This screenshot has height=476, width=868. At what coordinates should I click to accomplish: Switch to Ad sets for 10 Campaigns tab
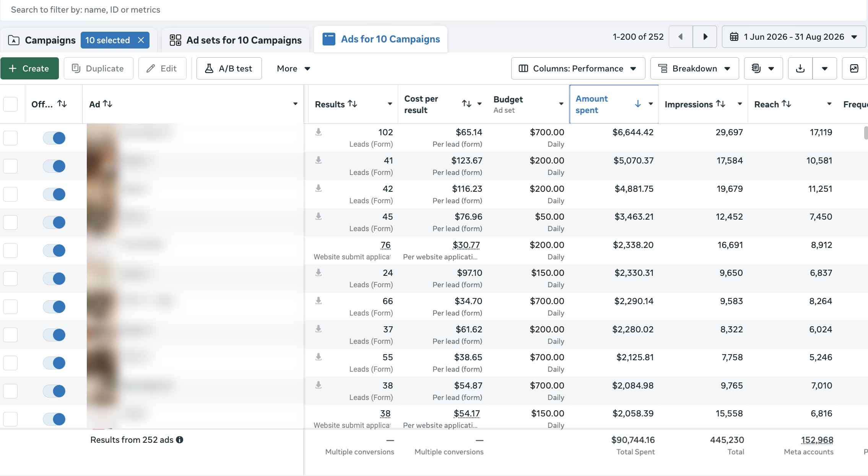236,40
